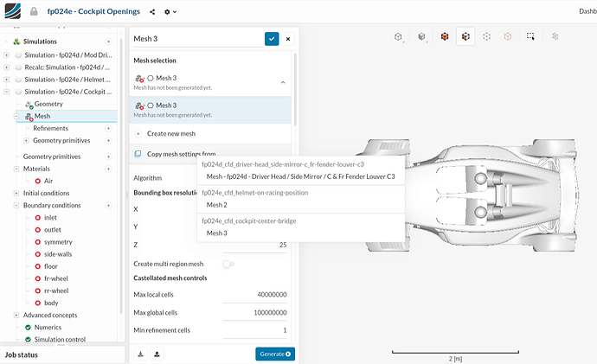
Task: Select the first viewer cube view icon
Action: [398, 36]
